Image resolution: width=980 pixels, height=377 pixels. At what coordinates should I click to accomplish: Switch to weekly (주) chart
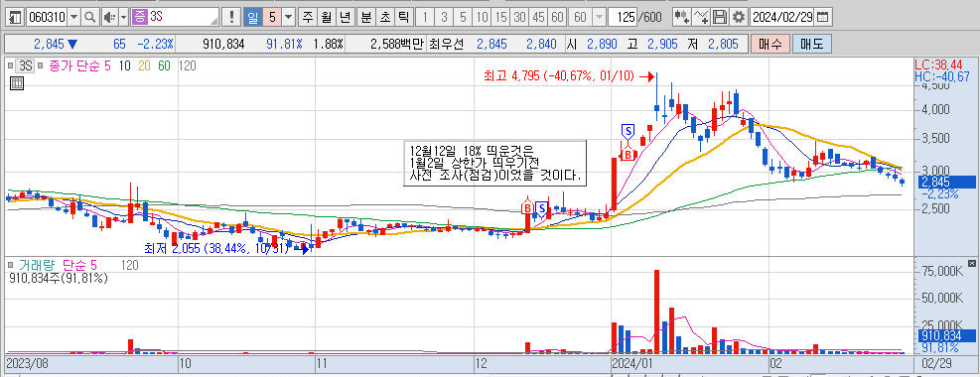coord(308,17)
